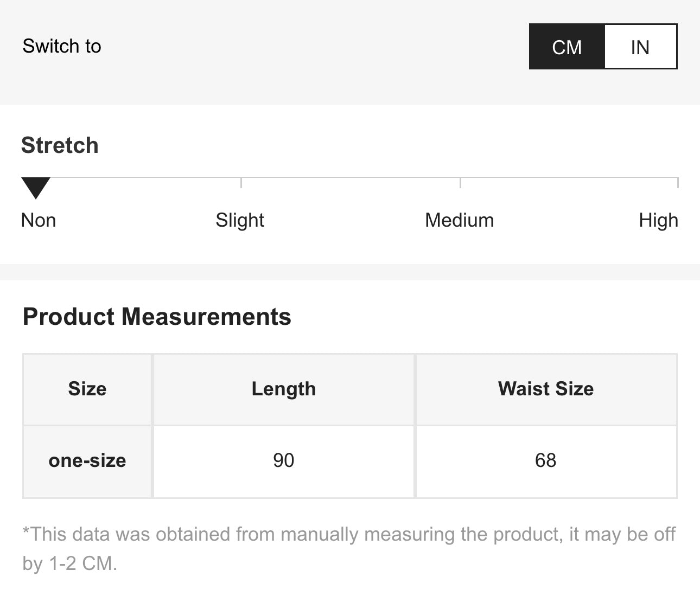The image size is (700, 609).
Task: Click the Slight tick on stretch scale
Action: pos(241,182)
